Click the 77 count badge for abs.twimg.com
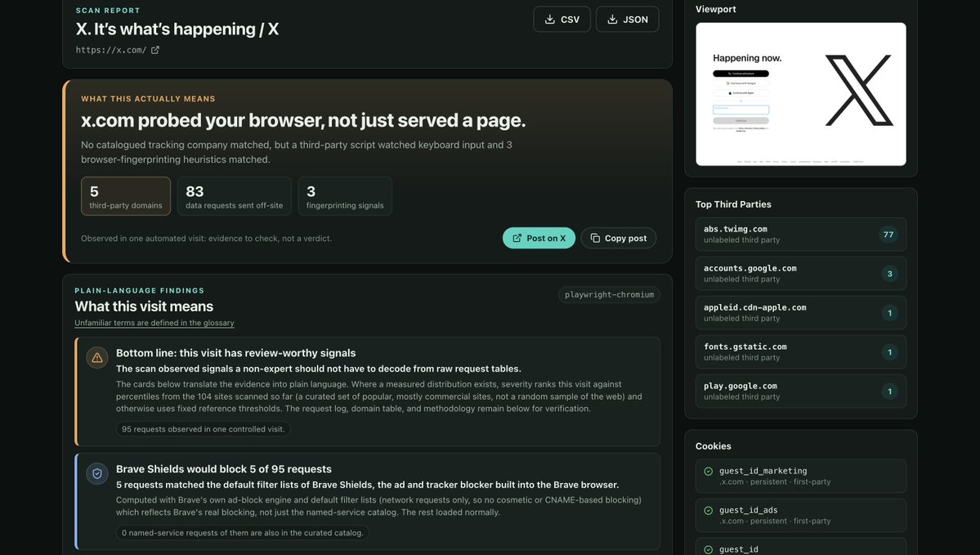Viewport: 980px width, 555px height. coord(888,235)
